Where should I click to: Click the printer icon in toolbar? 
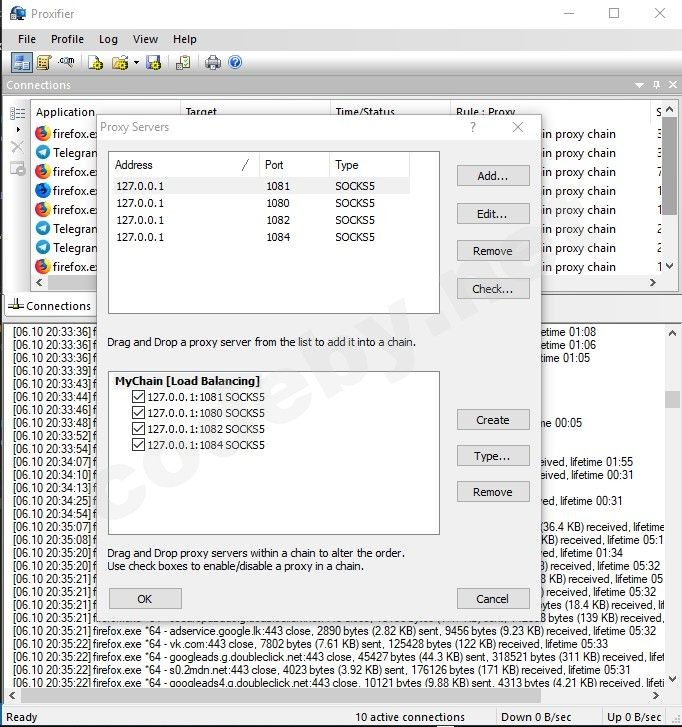pos(212,62)
